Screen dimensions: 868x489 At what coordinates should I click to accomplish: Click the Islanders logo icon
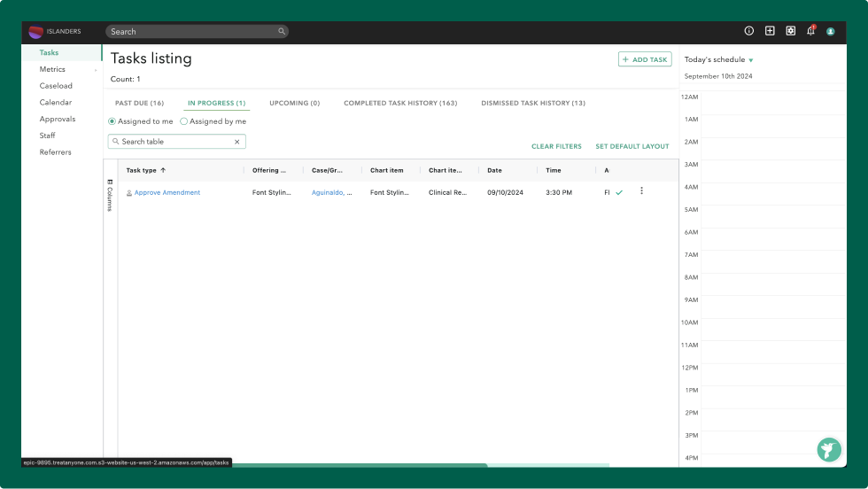(35, 32)
